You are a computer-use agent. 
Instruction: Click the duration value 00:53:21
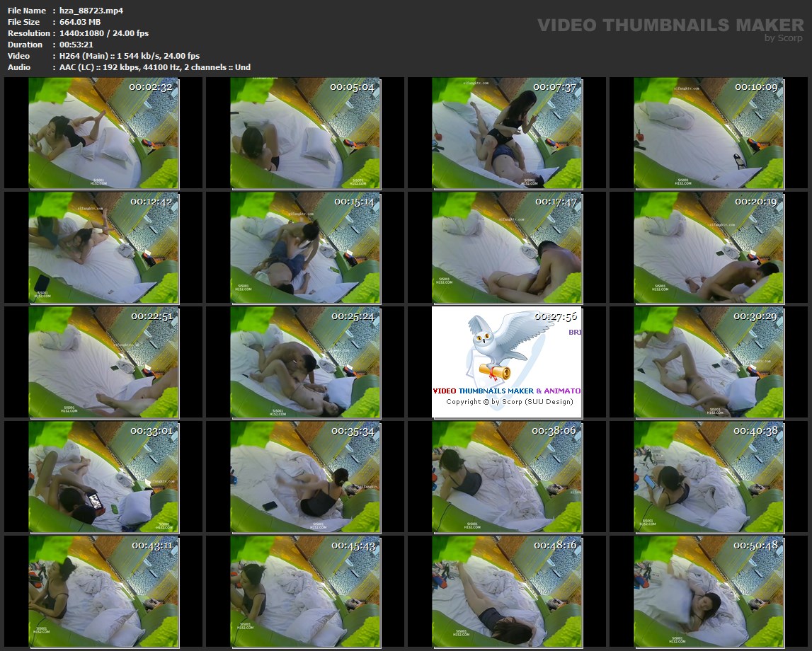[76, 45]
